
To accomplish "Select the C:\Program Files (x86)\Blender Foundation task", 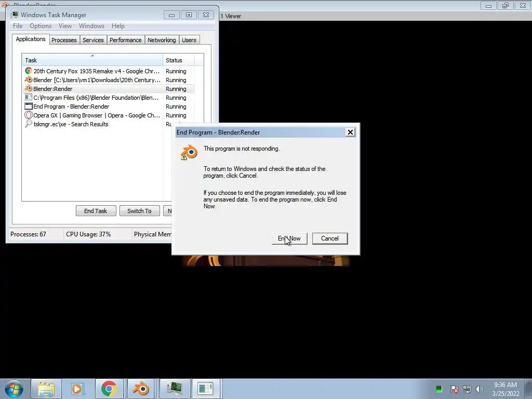I will 109,98.
